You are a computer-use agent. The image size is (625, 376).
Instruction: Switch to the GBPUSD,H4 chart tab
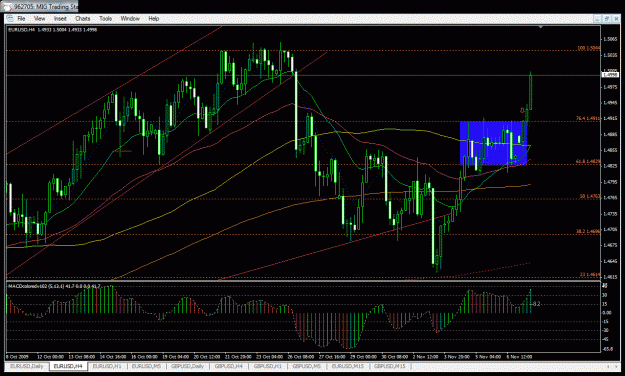(x=228, y=366)
